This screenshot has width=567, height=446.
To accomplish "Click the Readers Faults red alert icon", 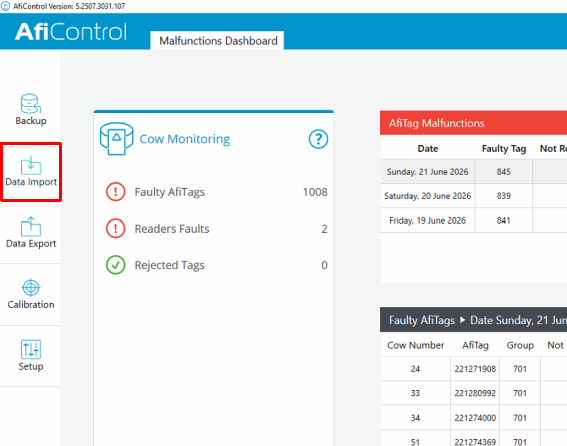I will (x=116, y=229).
